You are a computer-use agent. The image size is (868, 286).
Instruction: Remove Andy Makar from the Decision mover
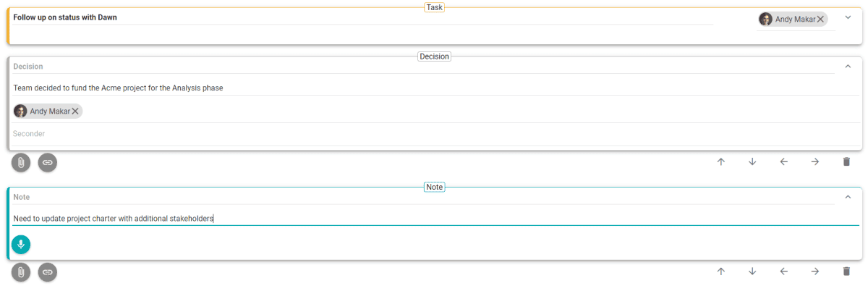75,112
